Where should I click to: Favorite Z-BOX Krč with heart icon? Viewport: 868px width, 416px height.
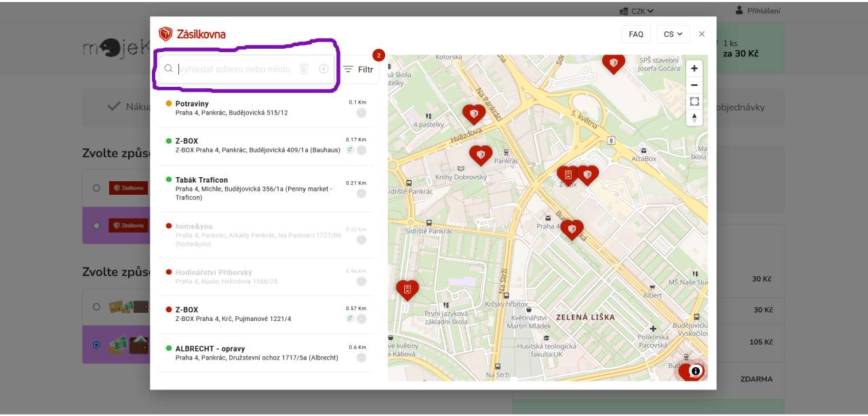tap(362, 318)
